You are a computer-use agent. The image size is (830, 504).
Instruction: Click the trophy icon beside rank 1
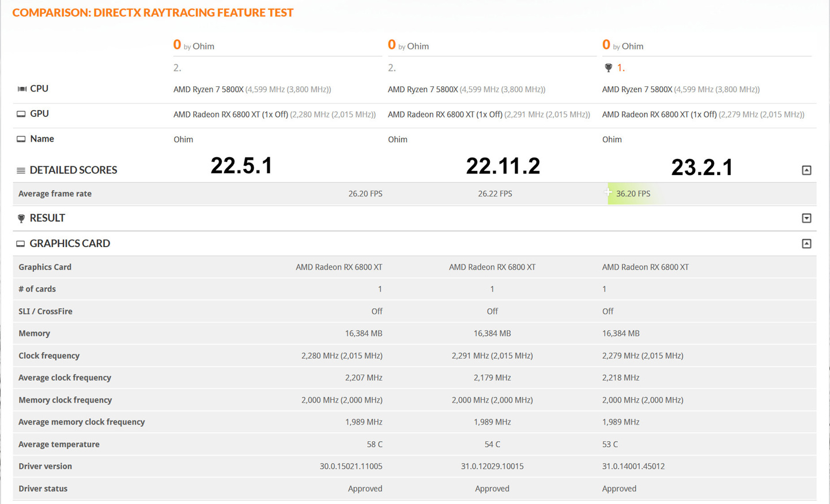tap(608, 68)
